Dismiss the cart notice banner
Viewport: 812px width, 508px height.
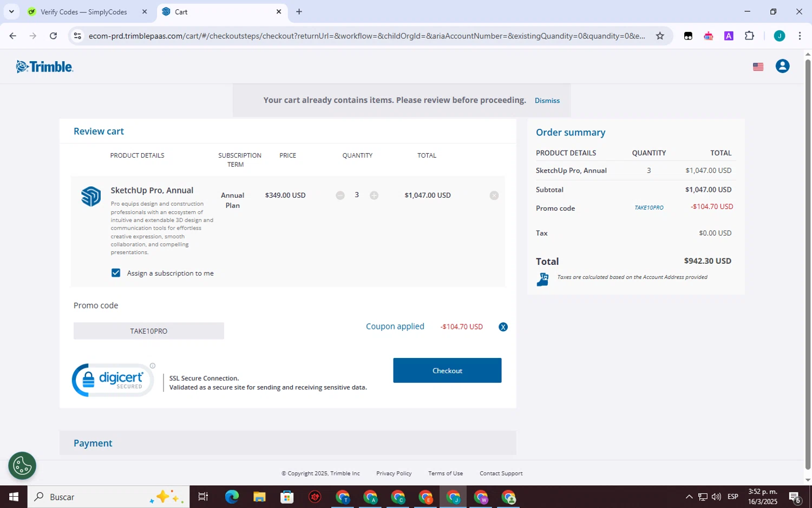click(547, 101)
